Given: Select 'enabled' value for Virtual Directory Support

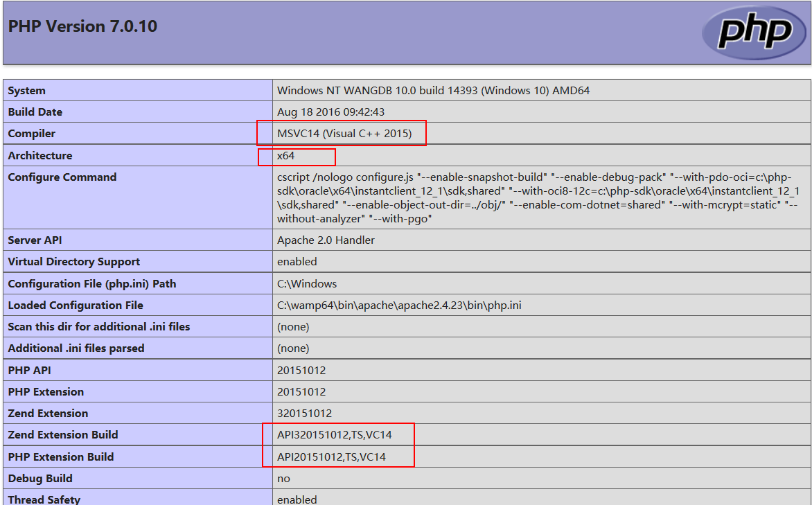Looking at the screenshot, I should tap(297, 262).
